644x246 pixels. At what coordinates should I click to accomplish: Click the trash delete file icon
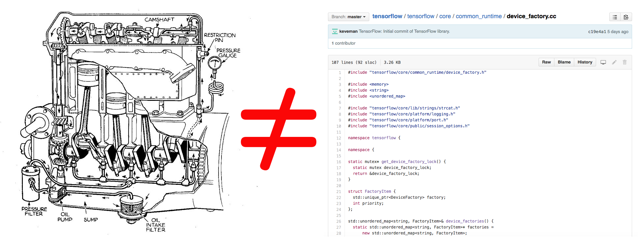[x=624, y=62]
